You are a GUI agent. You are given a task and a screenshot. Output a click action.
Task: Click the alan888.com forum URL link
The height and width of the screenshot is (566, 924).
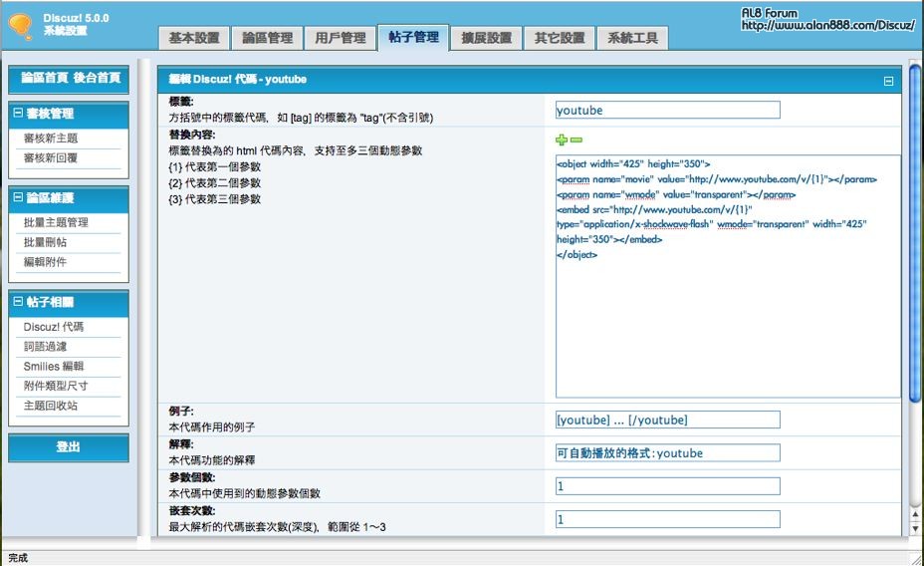pyautogui.click(x=828, y=25)
